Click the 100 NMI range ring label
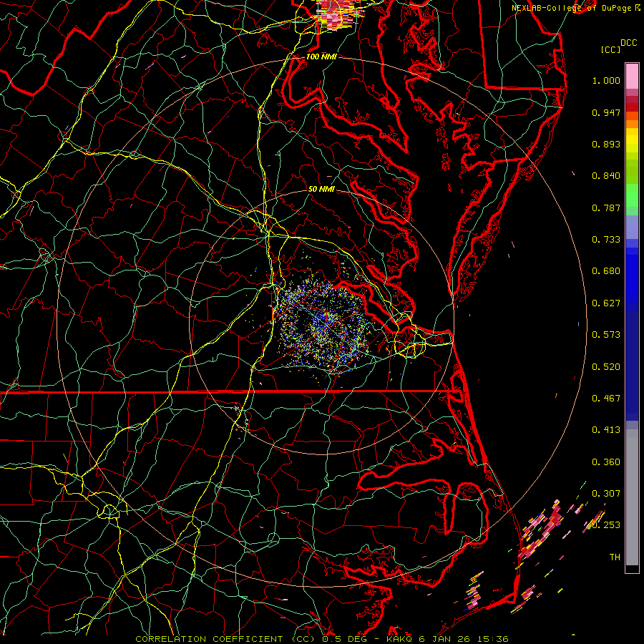The width and height of the screenshot is (644, 644). click(321, 57)
